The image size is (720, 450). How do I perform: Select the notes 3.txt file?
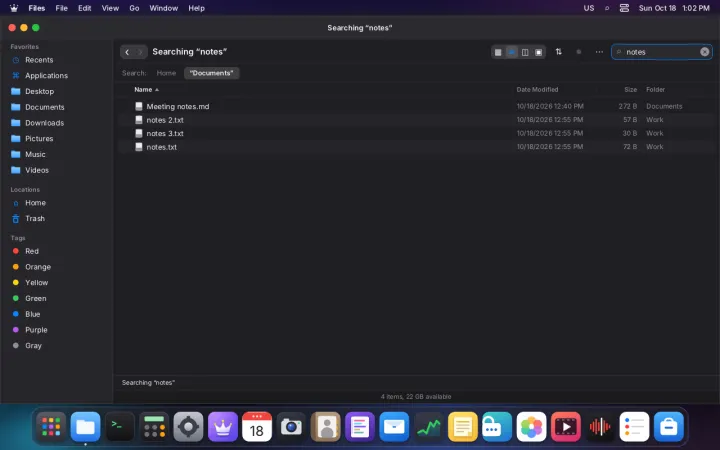(416, 133)
